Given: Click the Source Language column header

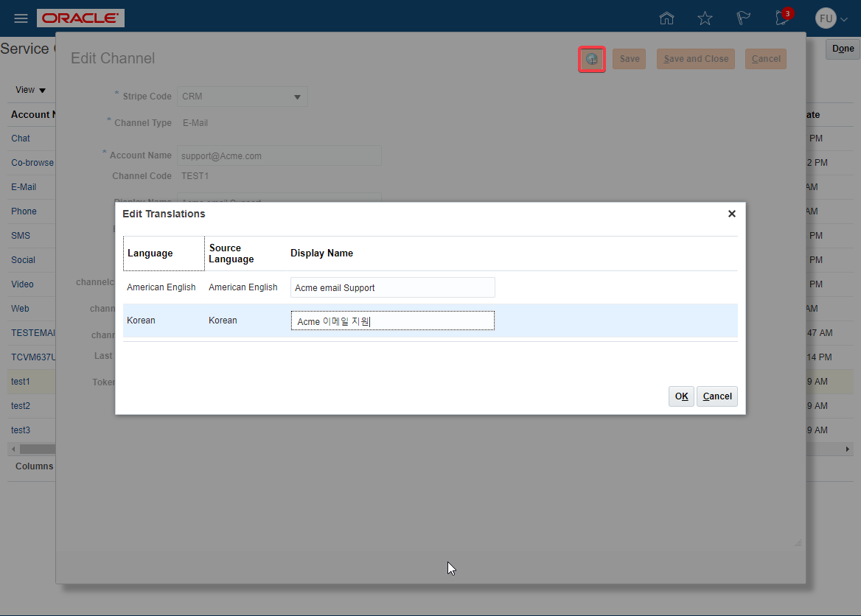Looking at the screenshot, I should [x=245, y=253].
